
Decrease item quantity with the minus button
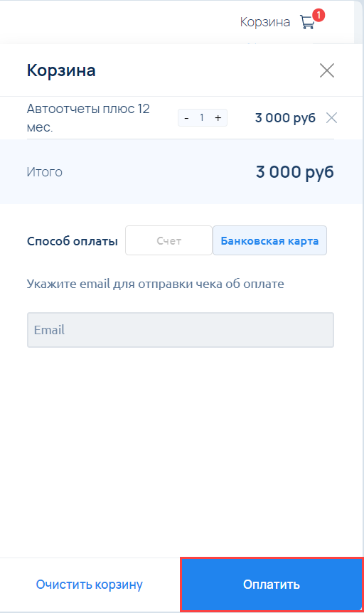click(186, 117)
